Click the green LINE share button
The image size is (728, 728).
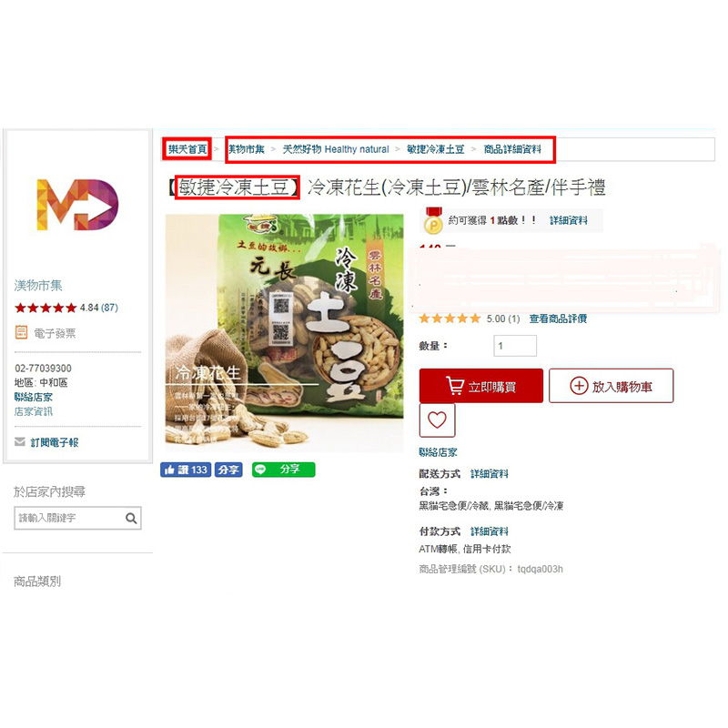coord(284,470)
